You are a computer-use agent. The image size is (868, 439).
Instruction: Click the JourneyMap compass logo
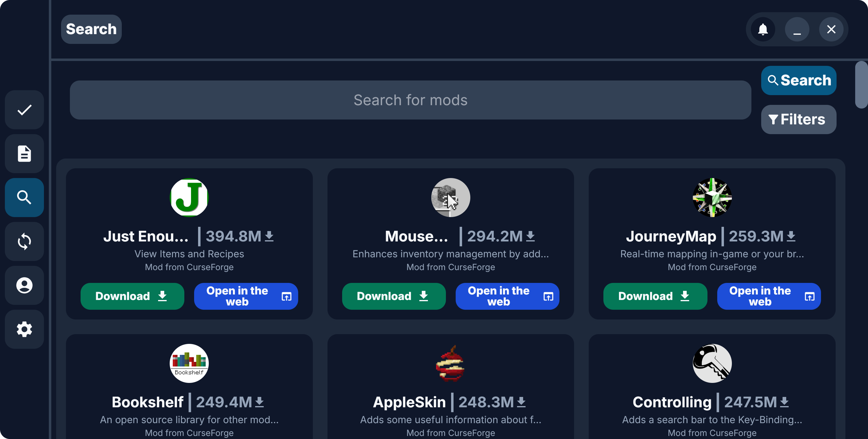pos(712,198)
